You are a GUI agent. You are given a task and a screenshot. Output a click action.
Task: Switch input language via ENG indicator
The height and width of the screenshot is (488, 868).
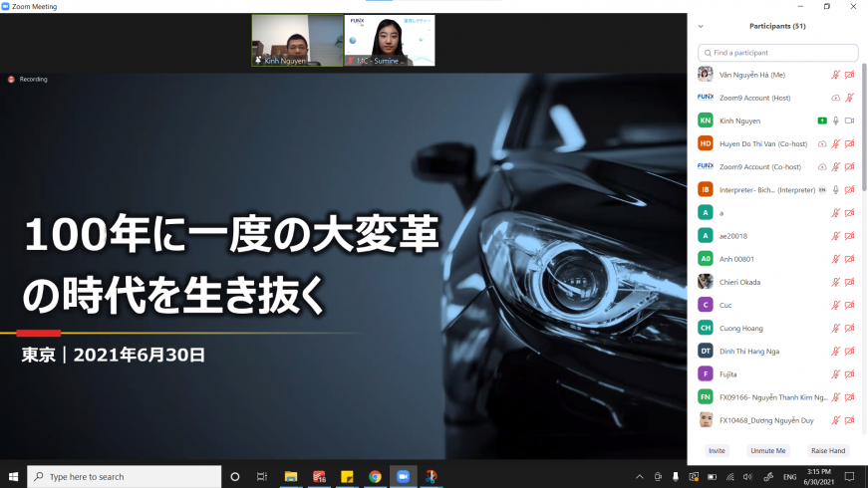(790, 476)
